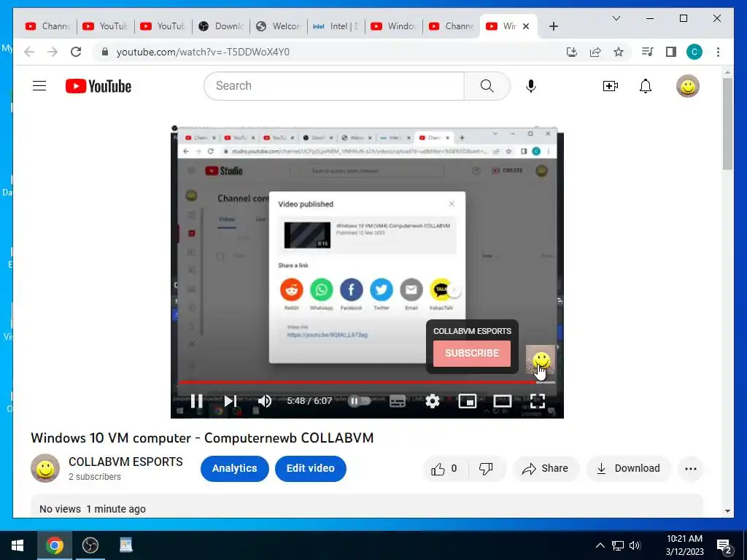Show hidden system tray icons

pyautogui.click(x=600, y=545)
